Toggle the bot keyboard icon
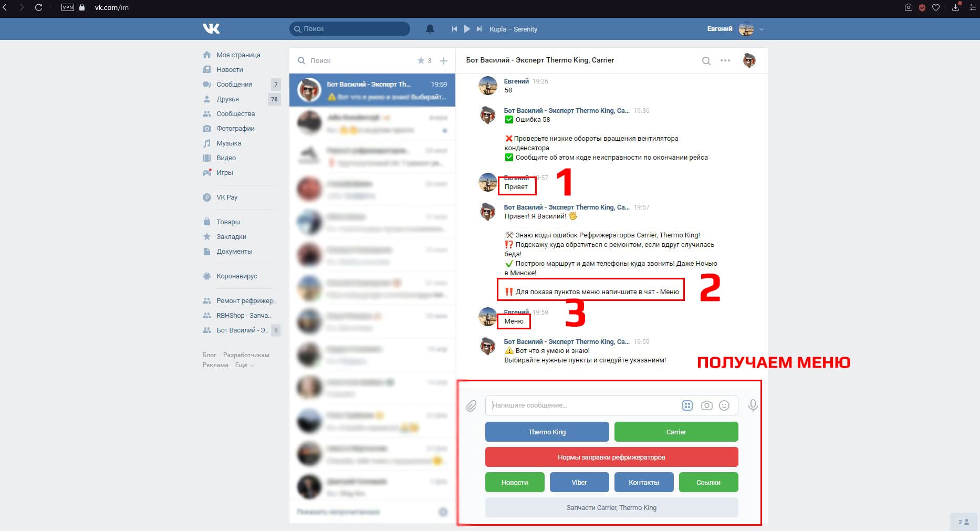Screen dimensions: 980x531 click(x=687, y=405)
